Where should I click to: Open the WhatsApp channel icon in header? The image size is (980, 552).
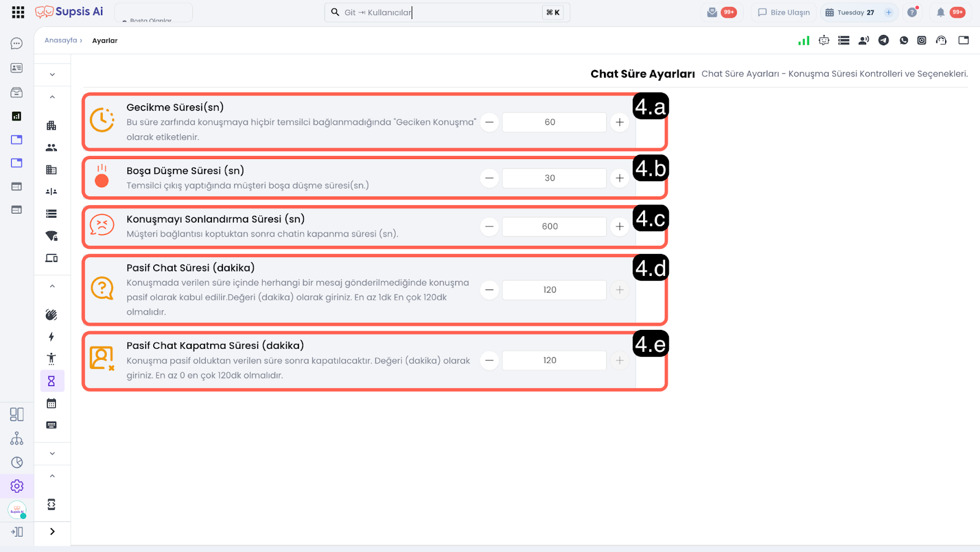[x=903, y=40]
